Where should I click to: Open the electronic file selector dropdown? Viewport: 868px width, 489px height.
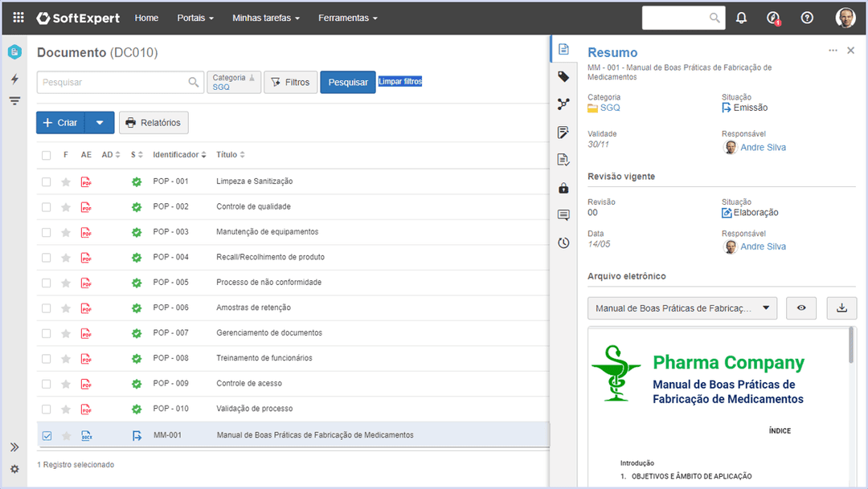(x=682, y=308)
